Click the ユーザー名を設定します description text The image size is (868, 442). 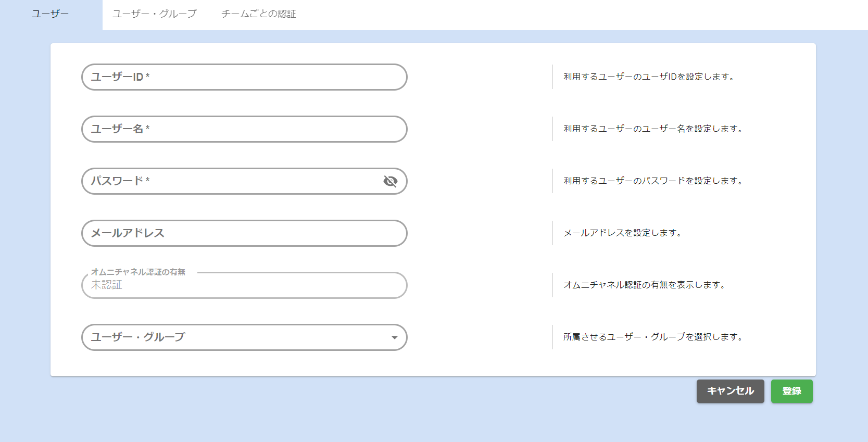coord(653,129)
